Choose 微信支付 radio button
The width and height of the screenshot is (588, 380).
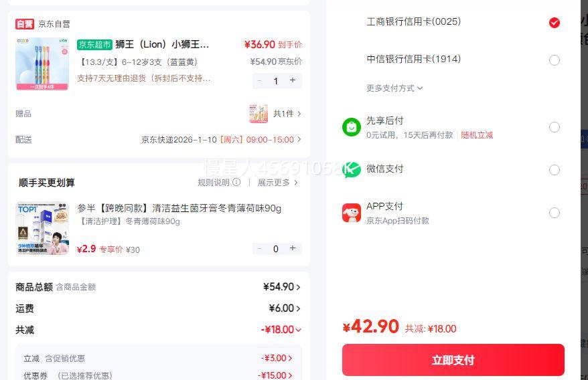(555, 170)
